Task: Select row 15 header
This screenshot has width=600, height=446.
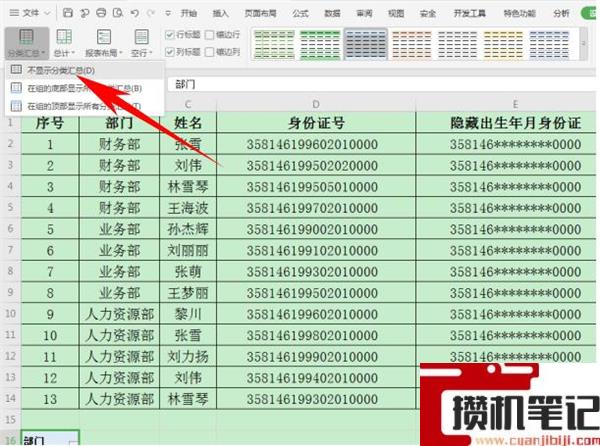Action: coord(10,420)
